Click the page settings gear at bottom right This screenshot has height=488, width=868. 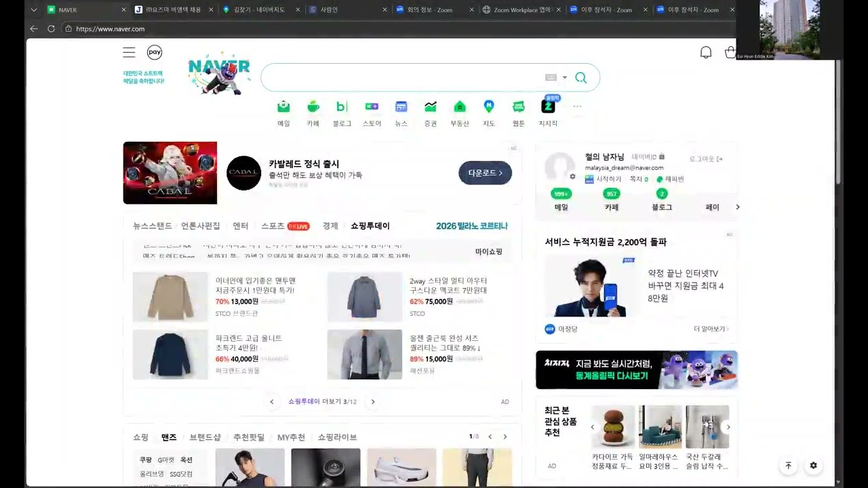click(813, 466)
